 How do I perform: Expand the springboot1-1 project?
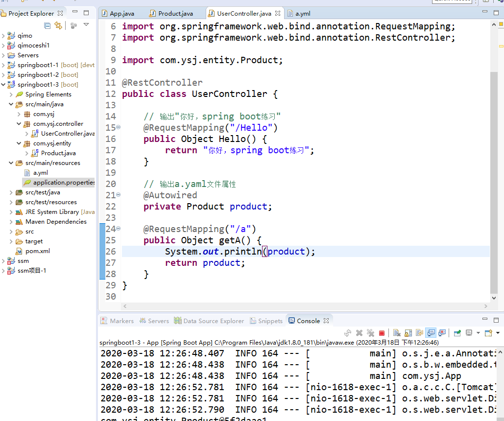[x=3, y=65]
